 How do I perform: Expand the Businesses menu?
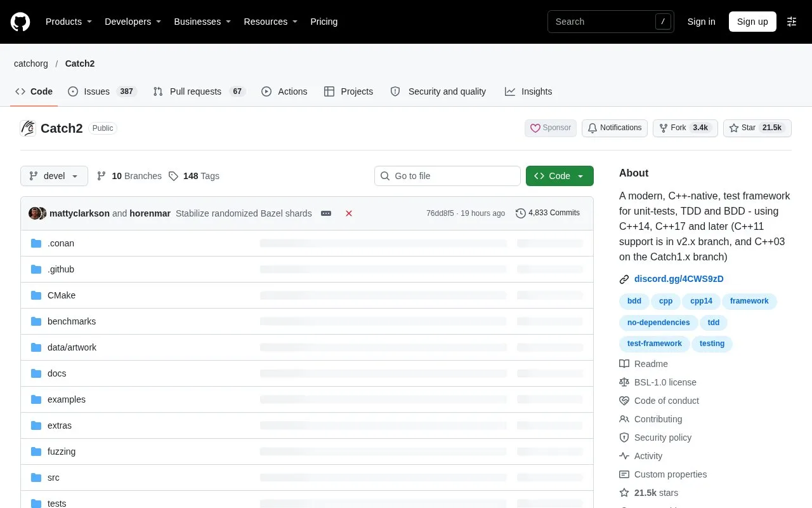pos(202,22)
